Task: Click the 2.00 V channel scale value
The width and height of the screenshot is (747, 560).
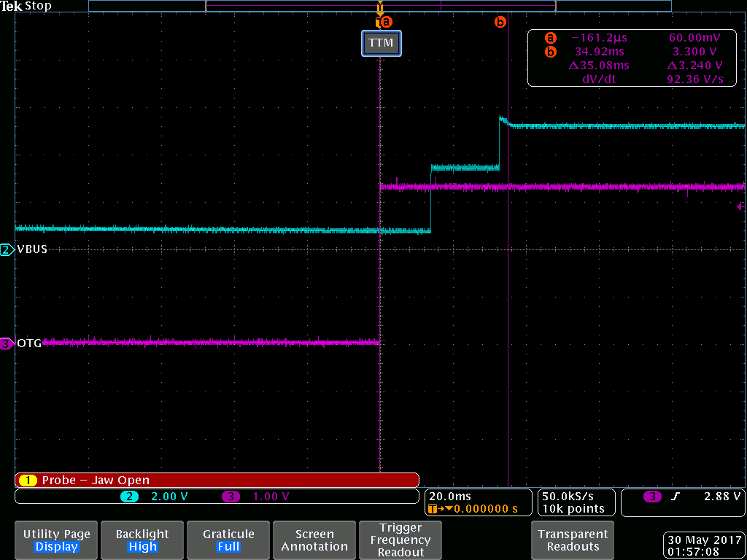Action: (169, 496)
